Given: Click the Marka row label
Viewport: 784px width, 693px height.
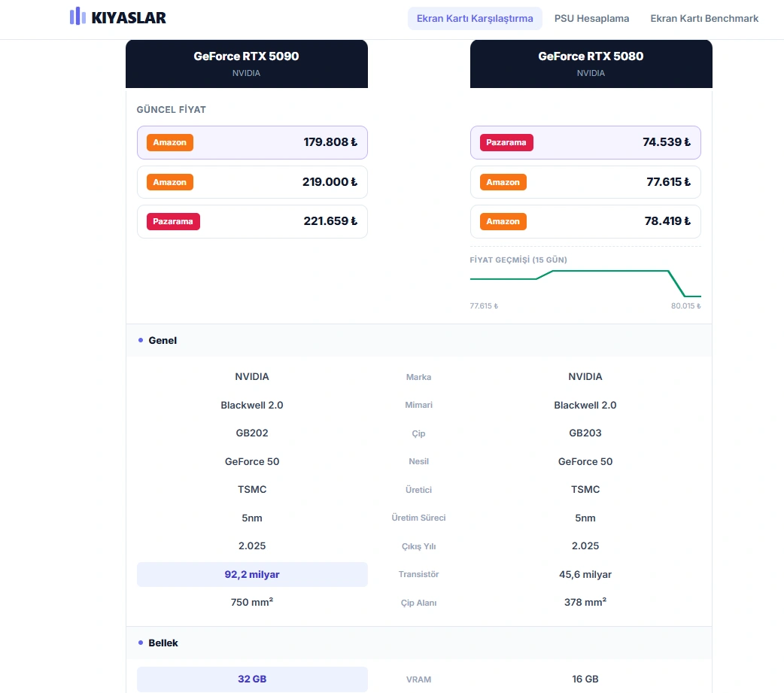Looking at the screenshot, I should coord(418,377).
